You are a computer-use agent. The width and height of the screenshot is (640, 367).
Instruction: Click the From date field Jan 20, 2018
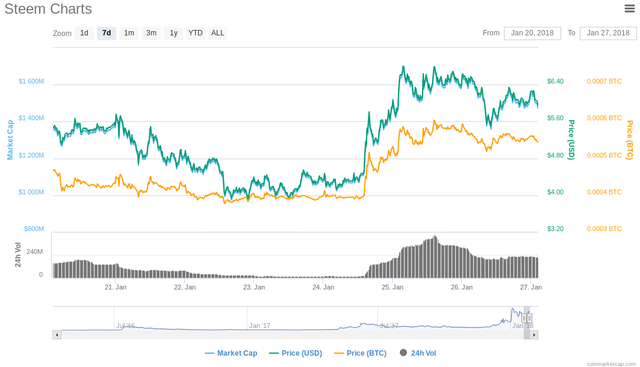(x=532, y=33)
